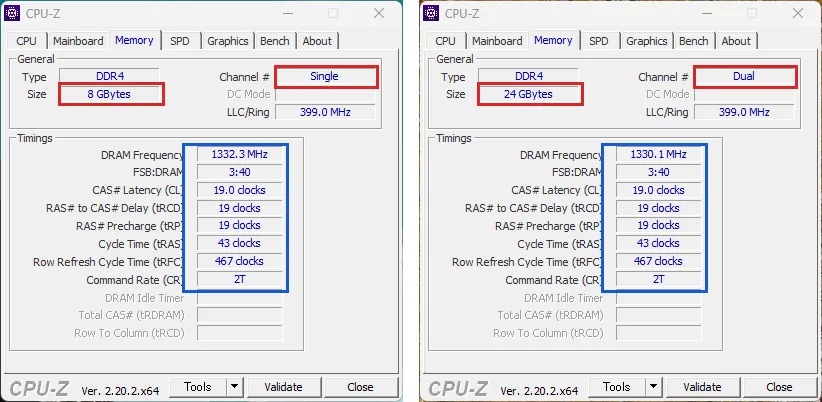Open the Graphics tab in left window
Image resolution: width=822 pixels, height=402 pixels.
[228, 41]
